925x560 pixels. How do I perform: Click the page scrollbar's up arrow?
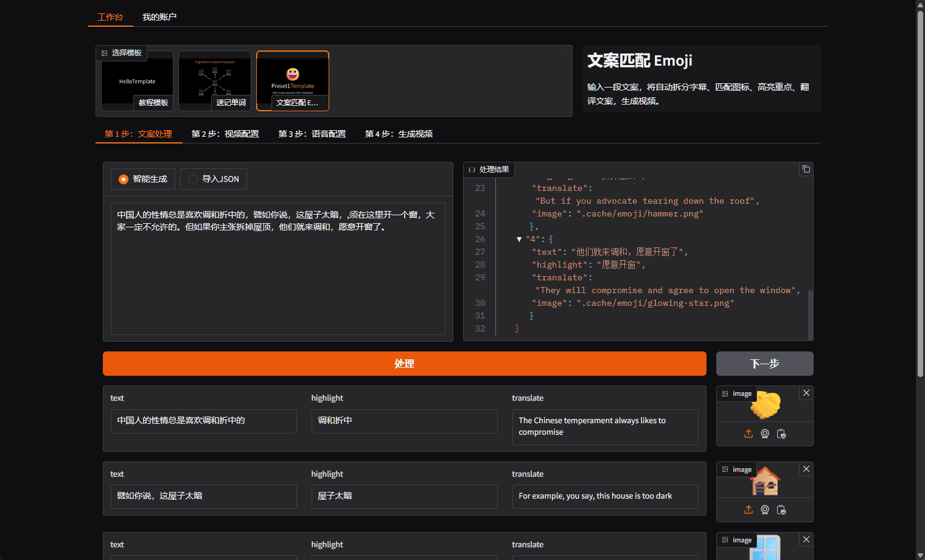tap(920, 4)
